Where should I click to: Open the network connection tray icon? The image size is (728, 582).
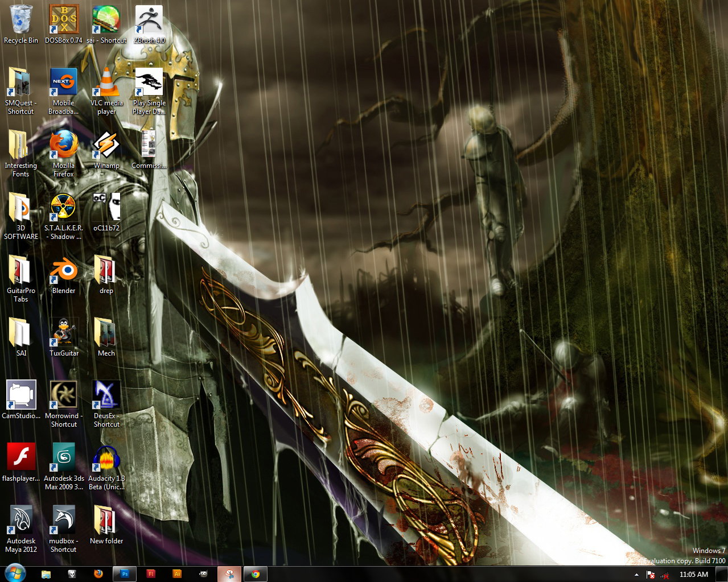point(664,575)
